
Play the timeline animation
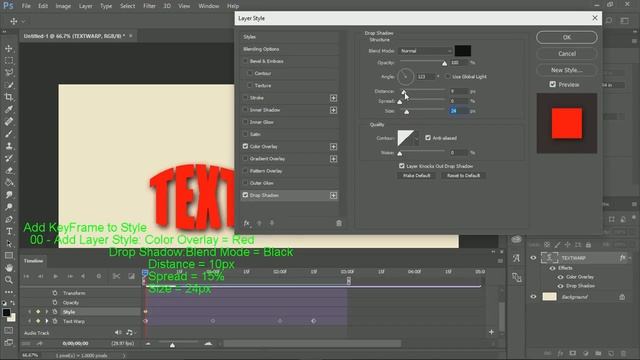click(x=56, y=276)
